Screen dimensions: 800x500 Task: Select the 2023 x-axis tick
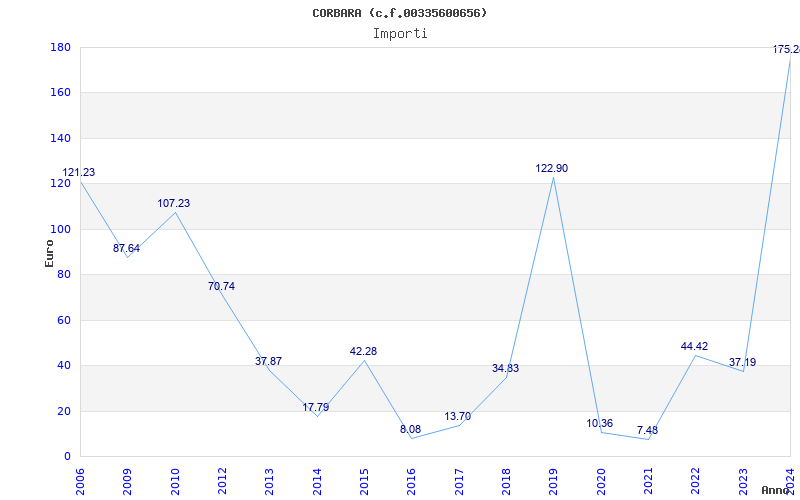743,482
